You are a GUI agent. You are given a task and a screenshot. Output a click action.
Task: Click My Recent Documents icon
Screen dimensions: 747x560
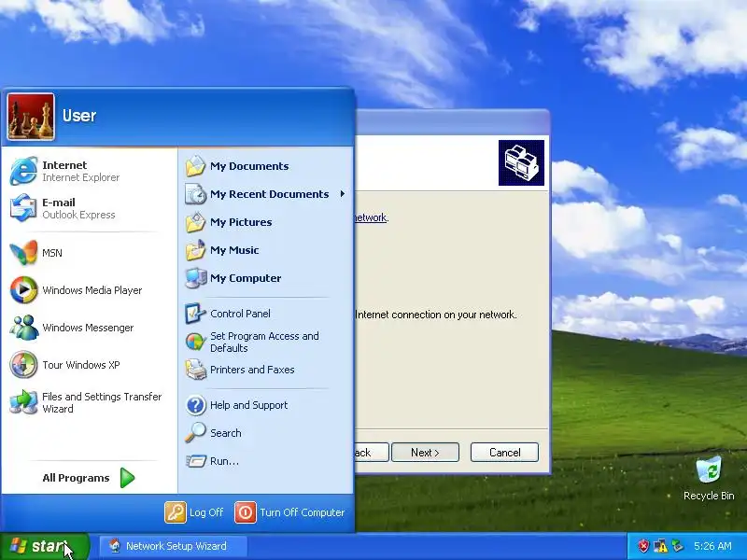[x=195, y=194]
